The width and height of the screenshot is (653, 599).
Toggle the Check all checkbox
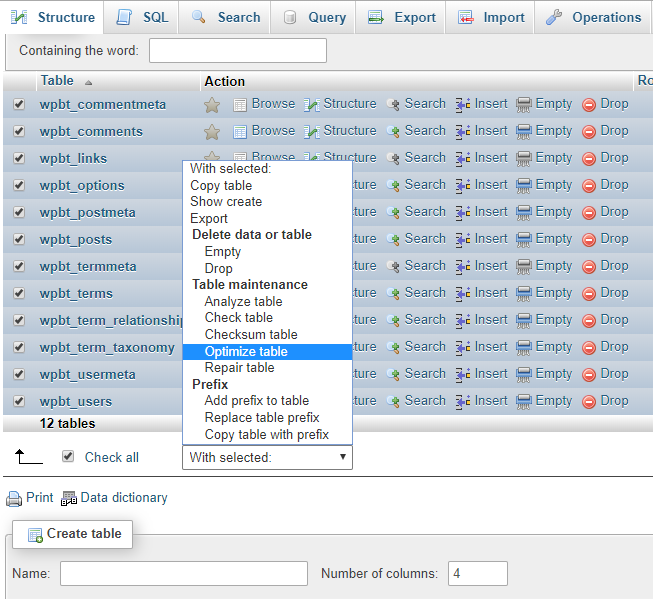click(x=68, y=456)
